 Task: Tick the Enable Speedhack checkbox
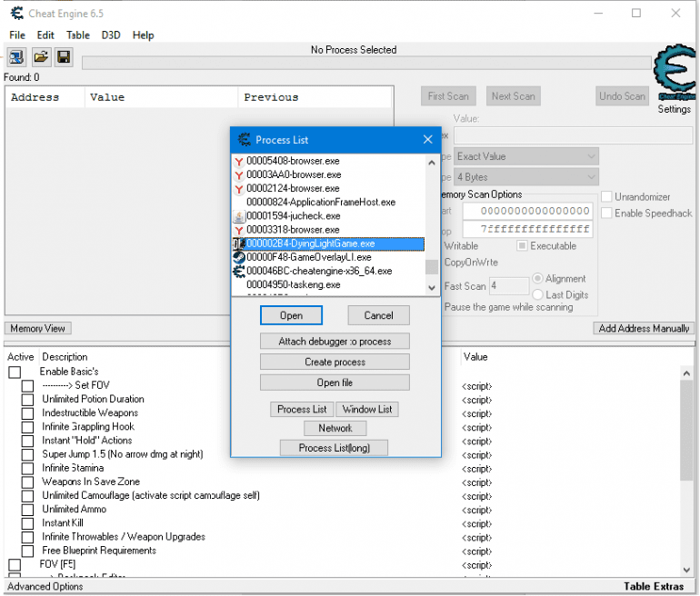606,214
